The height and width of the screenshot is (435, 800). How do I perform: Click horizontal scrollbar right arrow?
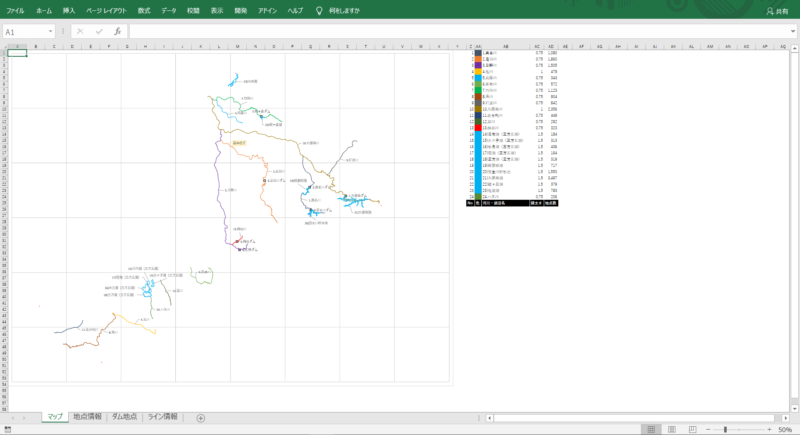(785, 418)
